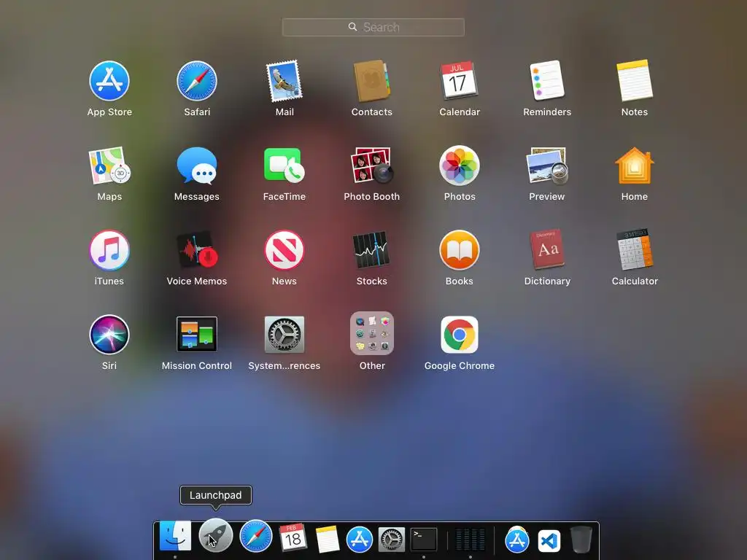
Task: Open Calendar showing JUL 17 in Launchpad
Action: click(x=460, y=80)
